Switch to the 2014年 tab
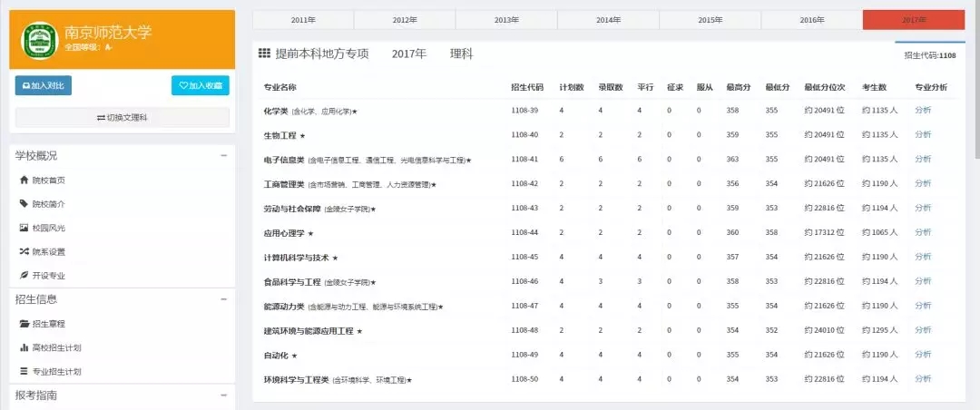 (x=608, y=20)
